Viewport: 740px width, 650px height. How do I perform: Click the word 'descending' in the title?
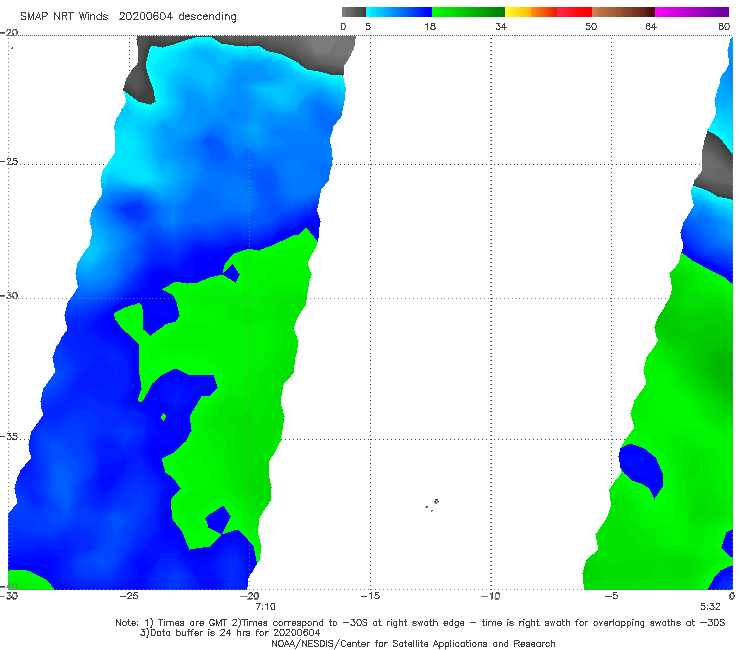(207, 17)
